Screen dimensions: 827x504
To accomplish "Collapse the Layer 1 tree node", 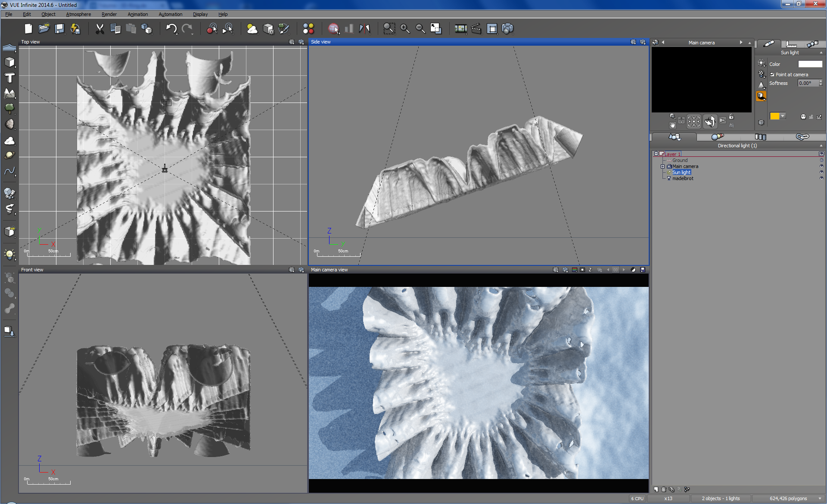I will tap(656, 154).
